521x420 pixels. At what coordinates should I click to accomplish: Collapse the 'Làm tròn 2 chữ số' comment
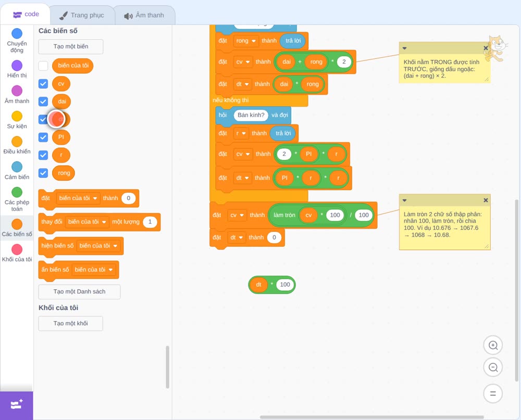point(404,200)
